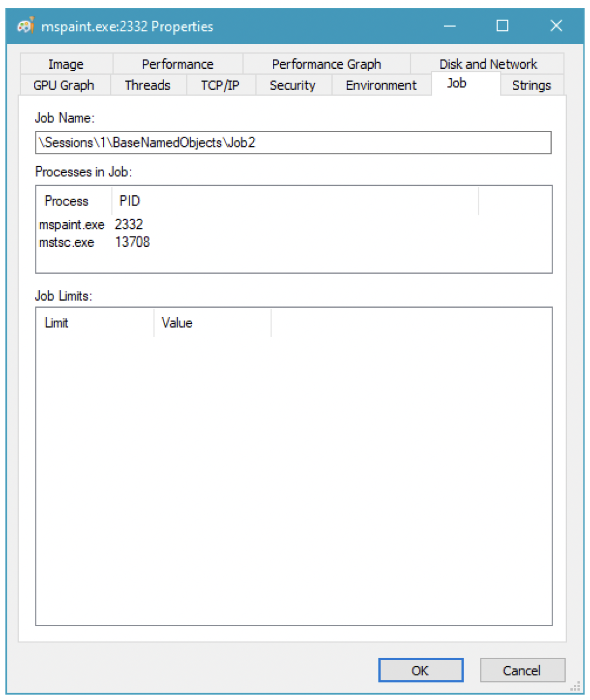The image size is (590, 700).
Task: Click the mspaint icon in title bar
Action: tap(26, 26)
